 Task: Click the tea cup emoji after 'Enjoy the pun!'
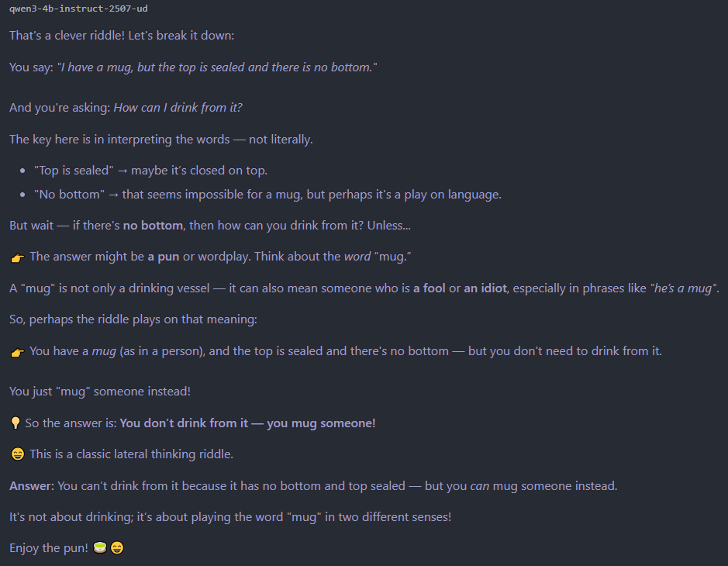coord(100,548)
